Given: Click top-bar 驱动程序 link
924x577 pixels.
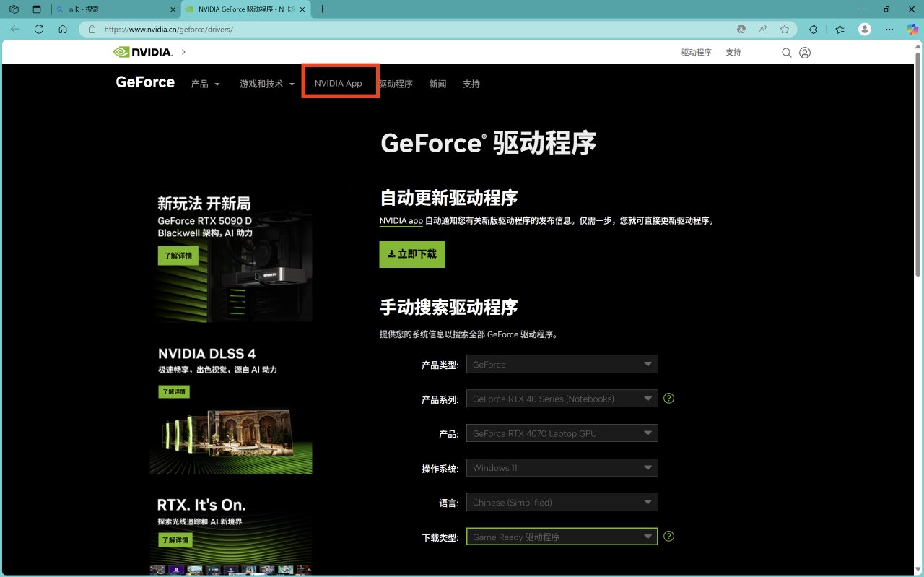Looking at the screenshot, I should point(697,53).
